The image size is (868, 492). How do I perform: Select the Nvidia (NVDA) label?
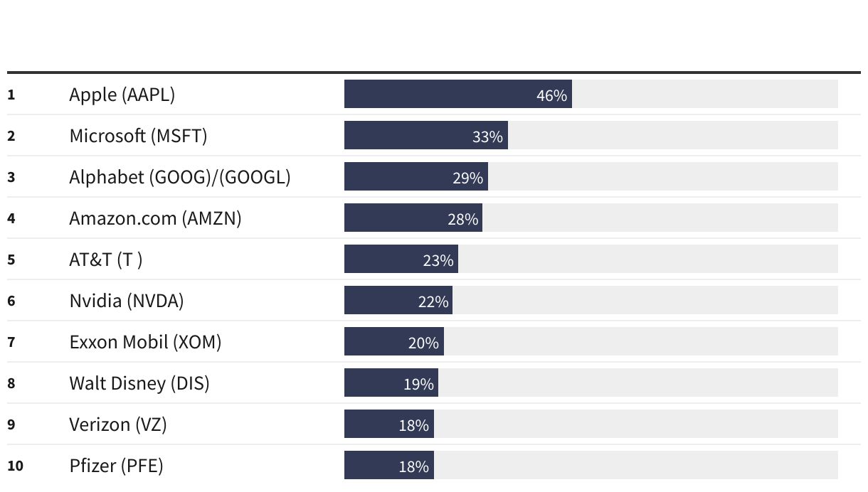tap(126, 301)
